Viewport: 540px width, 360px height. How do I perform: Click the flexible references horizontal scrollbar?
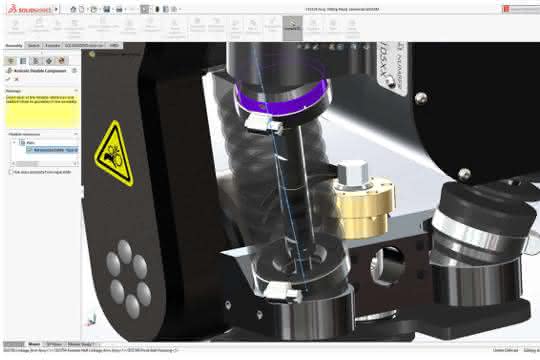click(45, 163)
